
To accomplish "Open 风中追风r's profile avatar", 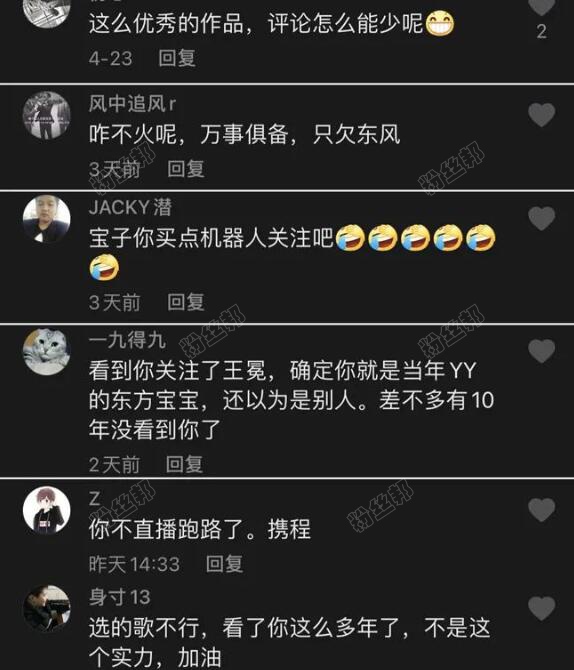I will click(x=46, y=115).
